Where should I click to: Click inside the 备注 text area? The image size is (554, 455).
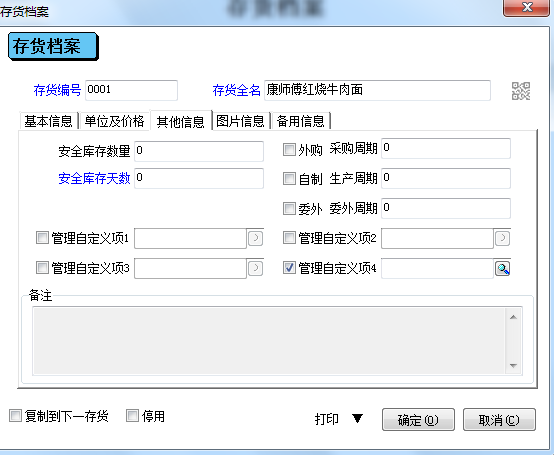tap(269, 341)
